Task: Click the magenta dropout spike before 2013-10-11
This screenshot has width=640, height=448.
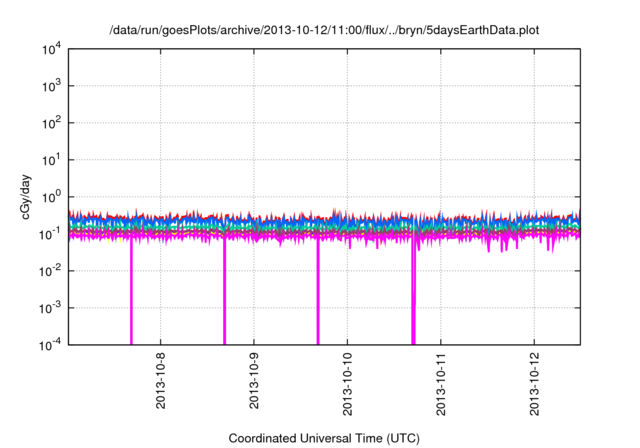Action: (413, 292)
